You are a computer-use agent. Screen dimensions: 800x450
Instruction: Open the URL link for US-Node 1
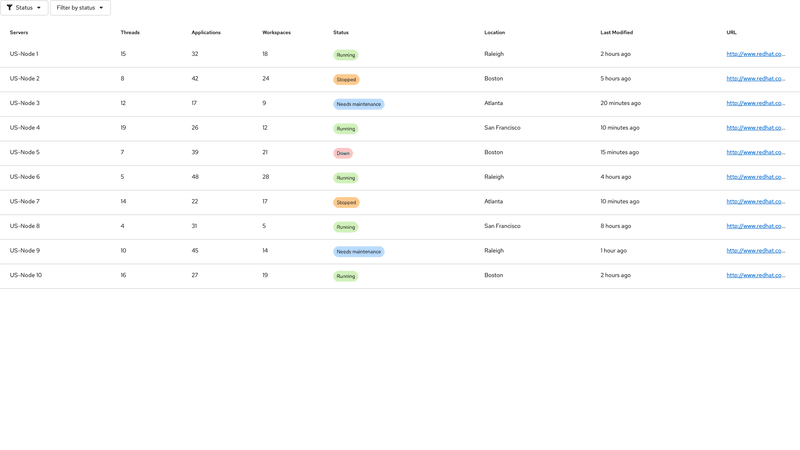pos(755,54)
